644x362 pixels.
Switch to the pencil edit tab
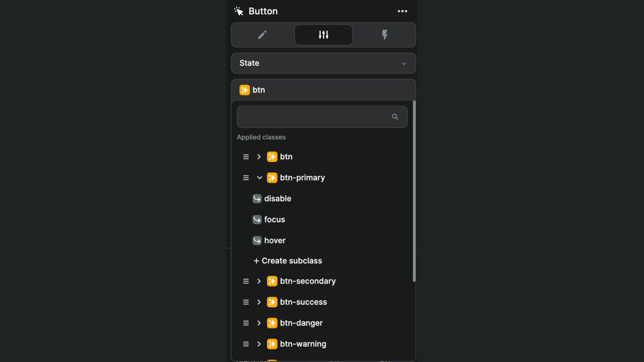(x=262, y=35)
